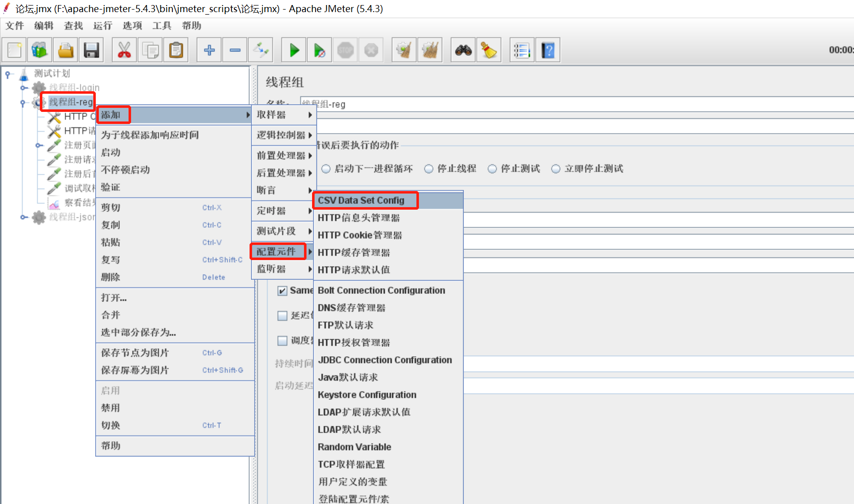Save the test plan with floppy icon
Screen dimensions: 854x504
[x=91, y=50]
